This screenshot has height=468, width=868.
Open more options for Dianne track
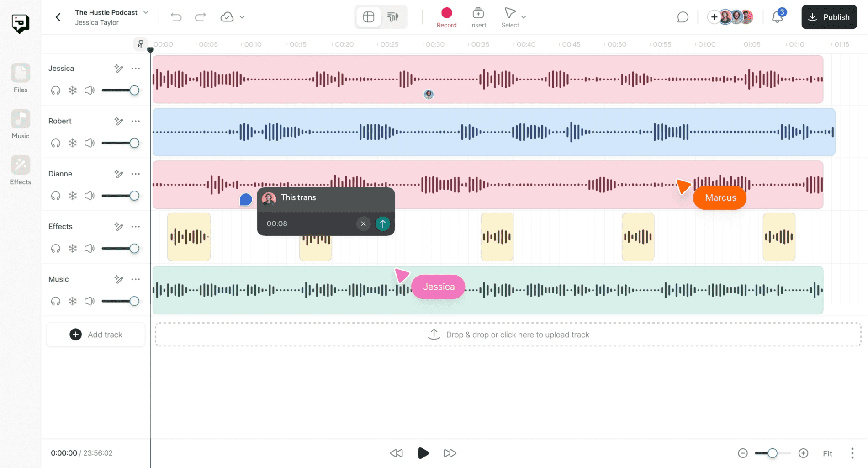pos(136,174)
